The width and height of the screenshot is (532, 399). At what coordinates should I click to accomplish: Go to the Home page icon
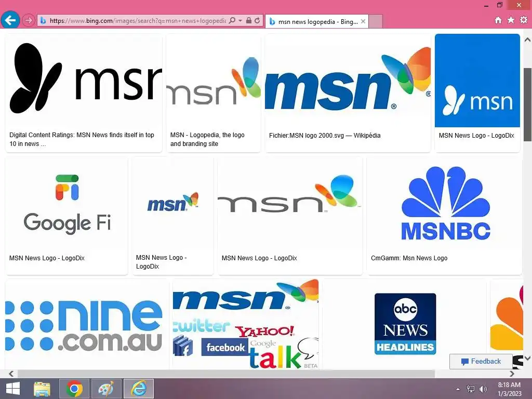(498, 20)
